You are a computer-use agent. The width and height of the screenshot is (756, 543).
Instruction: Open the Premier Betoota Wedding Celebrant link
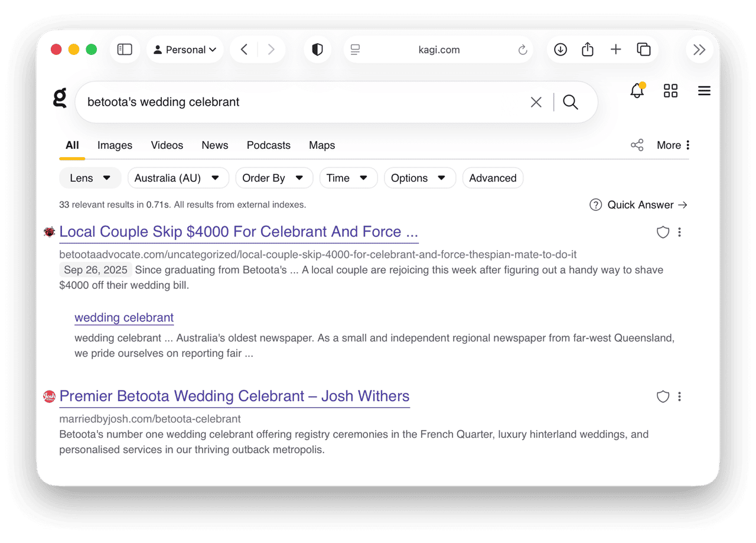pos(234,396)
